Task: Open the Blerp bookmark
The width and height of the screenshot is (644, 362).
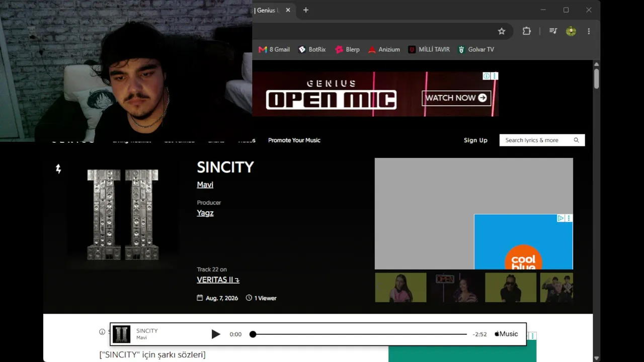Action: [347, 49]
